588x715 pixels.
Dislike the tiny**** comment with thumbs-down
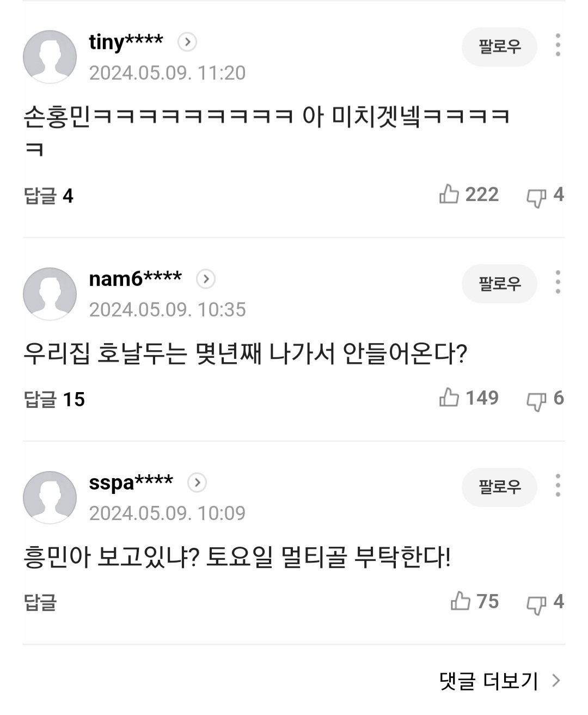536,197
